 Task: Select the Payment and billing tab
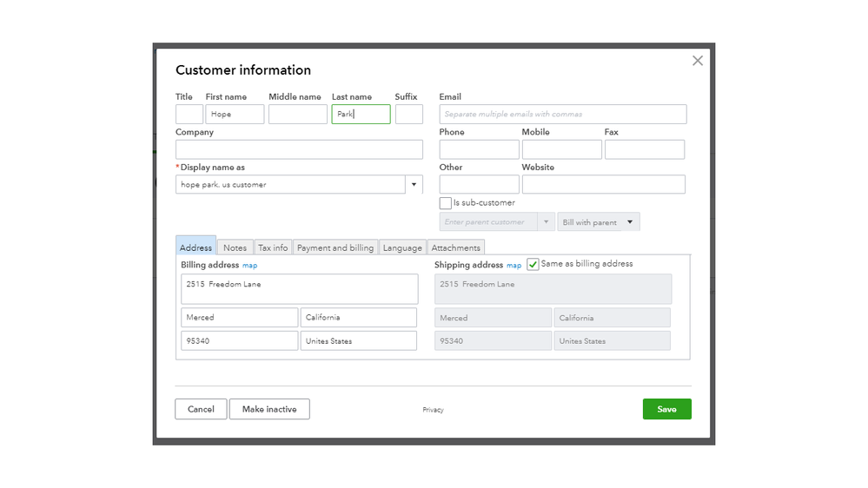[335, 247]
